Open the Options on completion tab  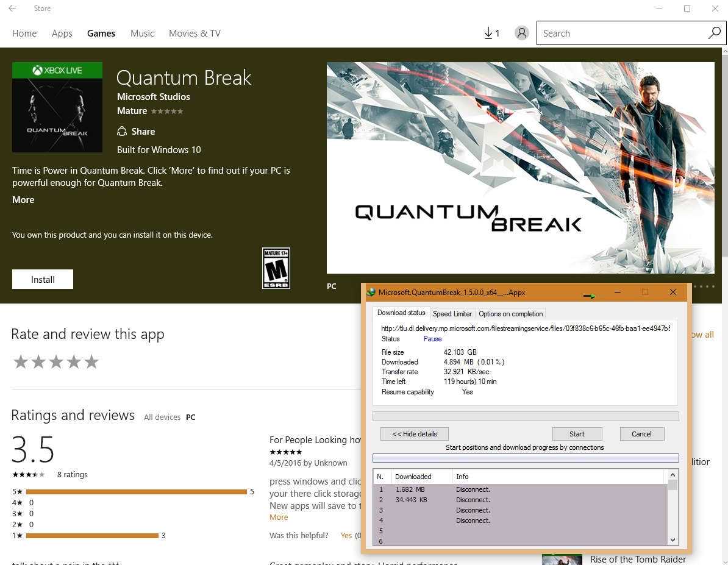click(x=510, y=314)
